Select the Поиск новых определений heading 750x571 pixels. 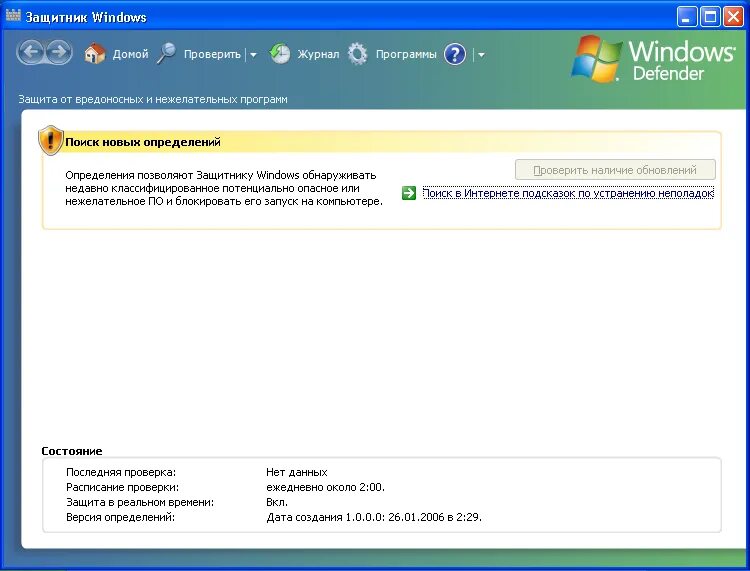coord(143,142)
